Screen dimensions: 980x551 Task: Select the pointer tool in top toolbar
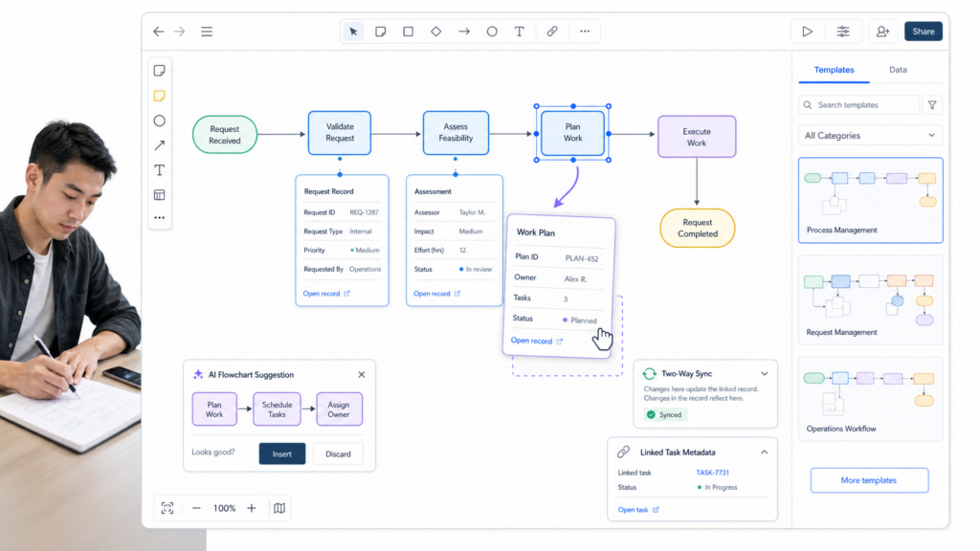pos(354,32)
